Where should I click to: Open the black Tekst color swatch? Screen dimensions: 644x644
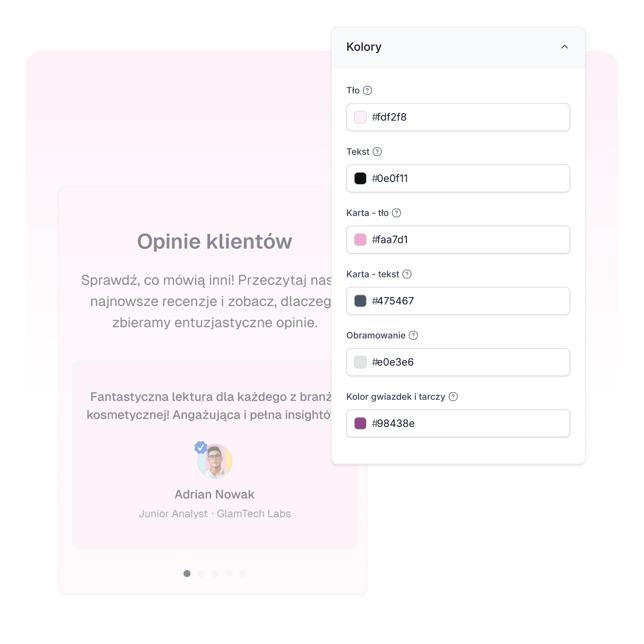click(x=360, y=178)
